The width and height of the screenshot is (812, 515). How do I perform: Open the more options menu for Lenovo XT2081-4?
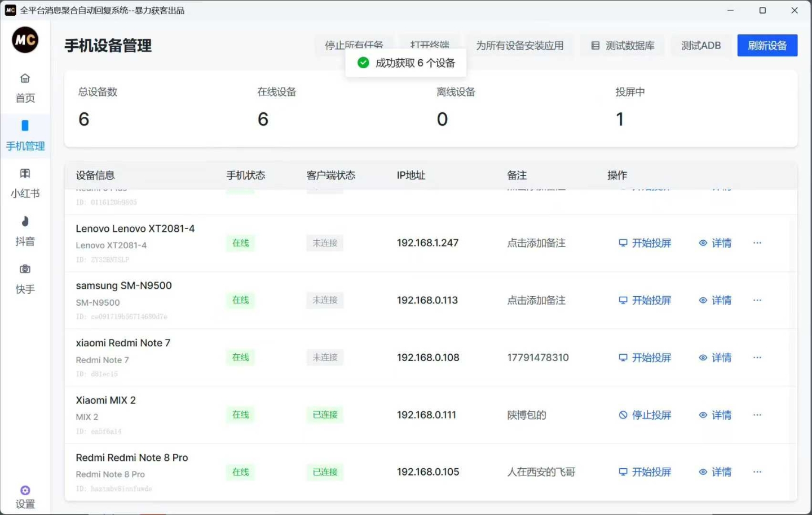(757, 243)
